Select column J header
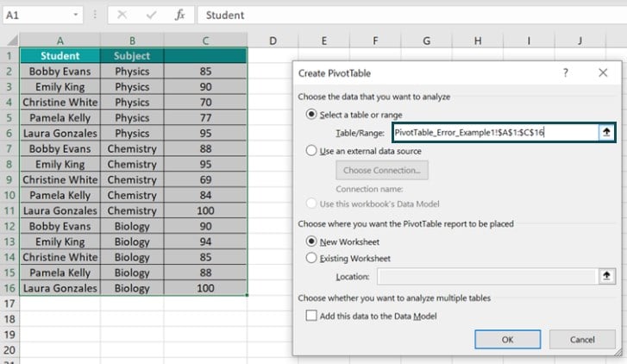This screenshot has width=627, height=364. pos(580,41)
